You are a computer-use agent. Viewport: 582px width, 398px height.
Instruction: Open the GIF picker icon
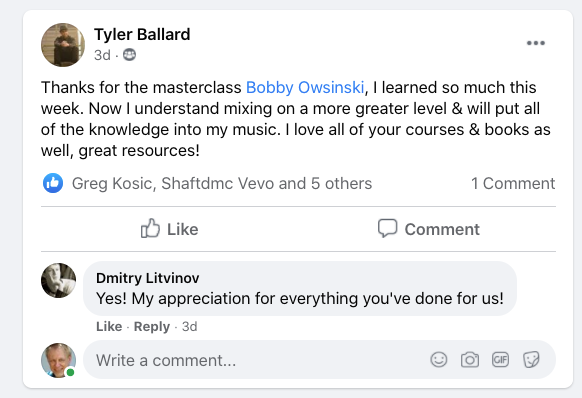click(500, 359)
